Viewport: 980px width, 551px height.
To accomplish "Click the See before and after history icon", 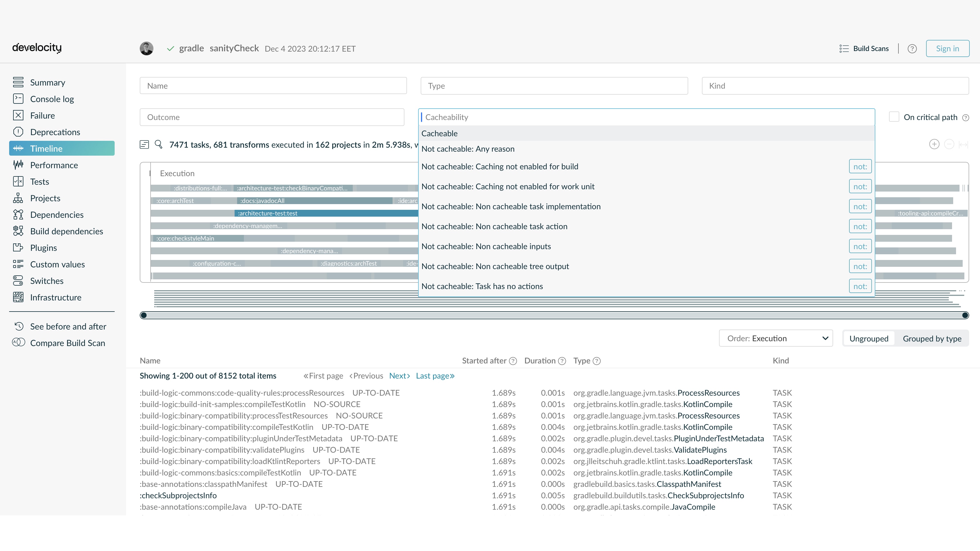I will [19, 326].
